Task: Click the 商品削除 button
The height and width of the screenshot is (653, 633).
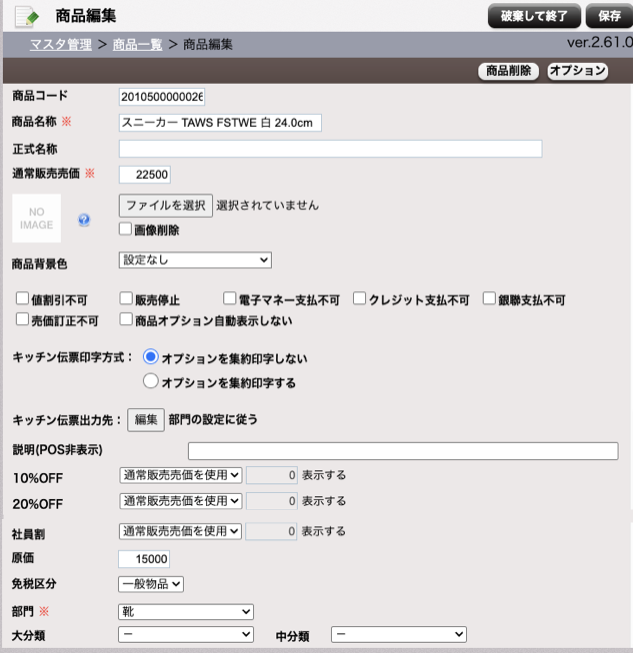Action: click(509, 71)
